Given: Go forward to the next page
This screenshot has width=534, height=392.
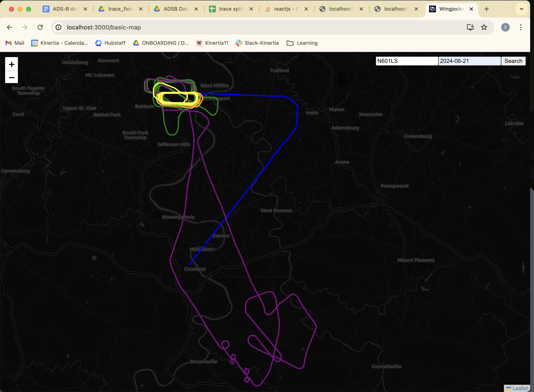Looking at the screenshot, I should [25, 27].
